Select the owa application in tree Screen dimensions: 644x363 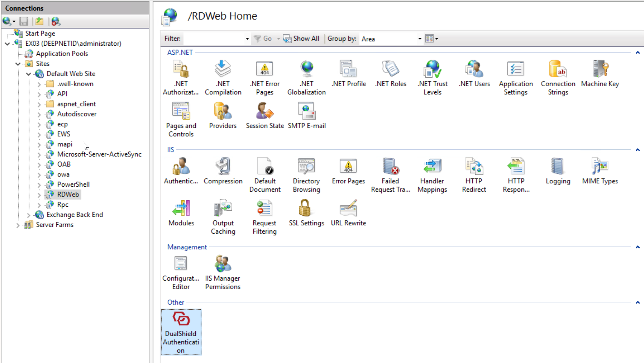coord(63,174)
